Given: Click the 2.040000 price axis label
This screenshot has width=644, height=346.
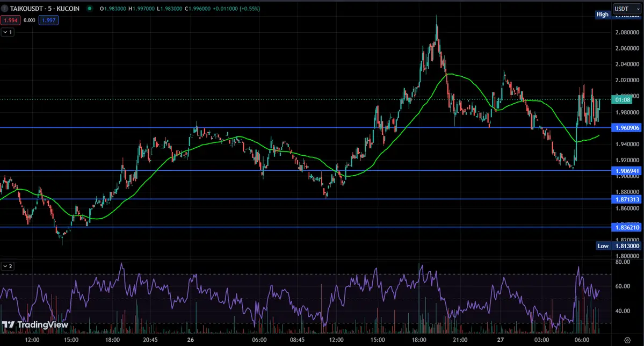Looking at the screenshot, I should pyautogui.click(x=627, y=64).
